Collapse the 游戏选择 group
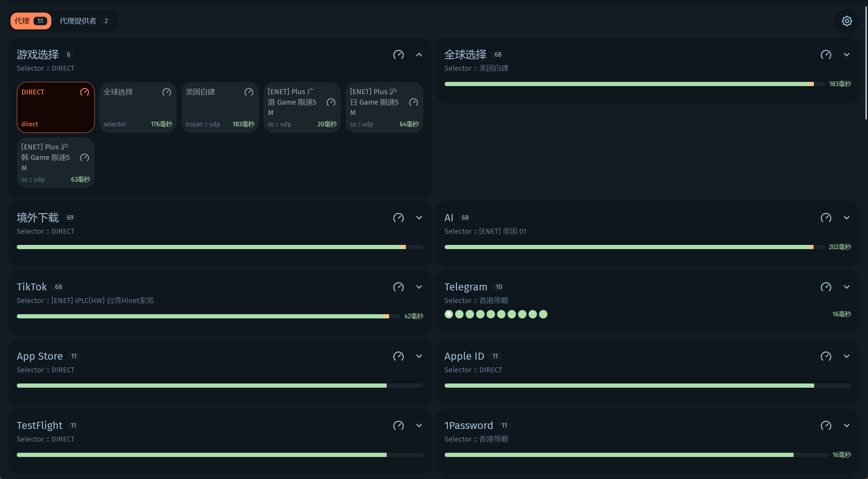868x479 pixels. coord(419,55)
